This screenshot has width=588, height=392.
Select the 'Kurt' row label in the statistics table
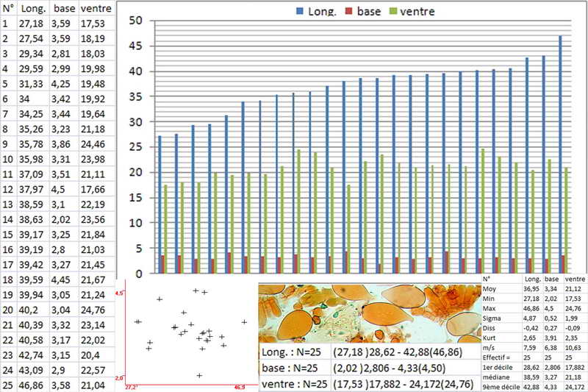point(489,338)
